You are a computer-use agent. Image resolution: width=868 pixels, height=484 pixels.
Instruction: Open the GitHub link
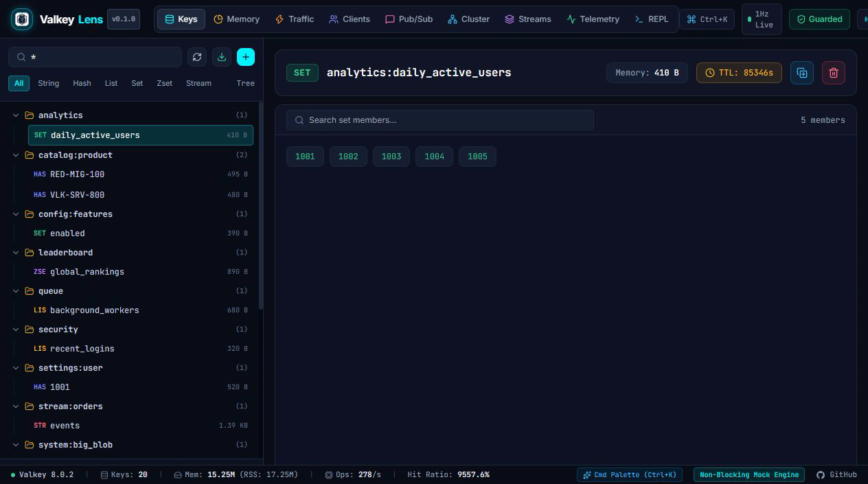click(836, 474)
